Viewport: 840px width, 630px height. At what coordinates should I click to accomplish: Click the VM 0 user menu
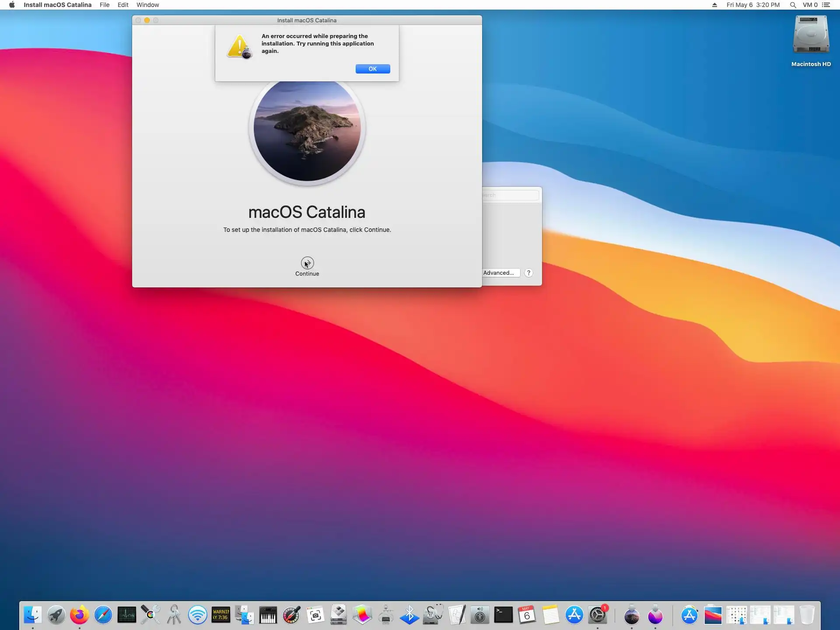810,5
